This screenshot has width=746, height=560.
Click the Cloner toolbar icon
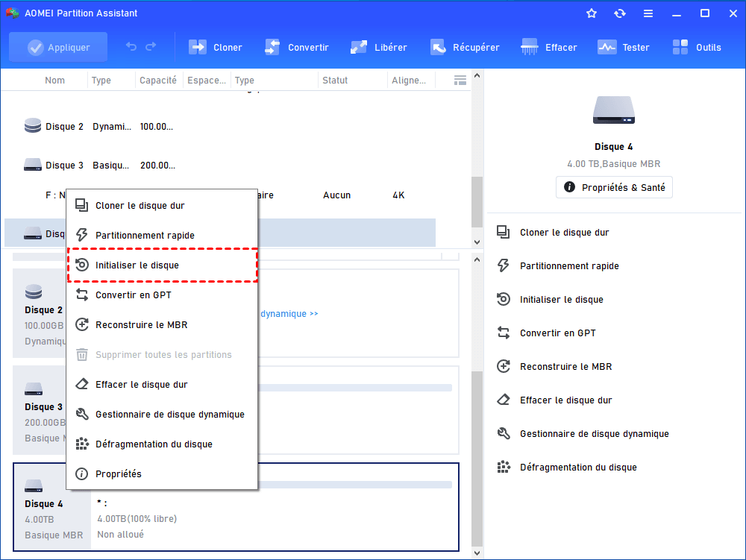(198, 47)
